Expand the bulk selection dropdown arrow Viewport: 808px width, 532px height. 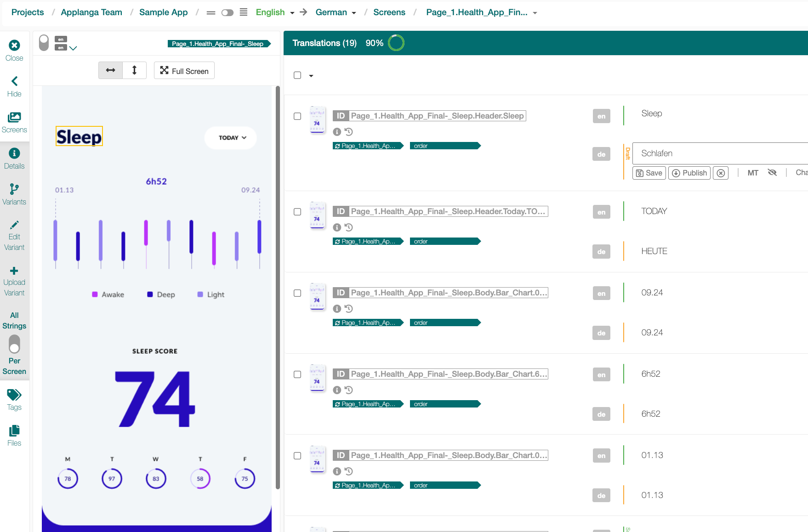point(311,76)
